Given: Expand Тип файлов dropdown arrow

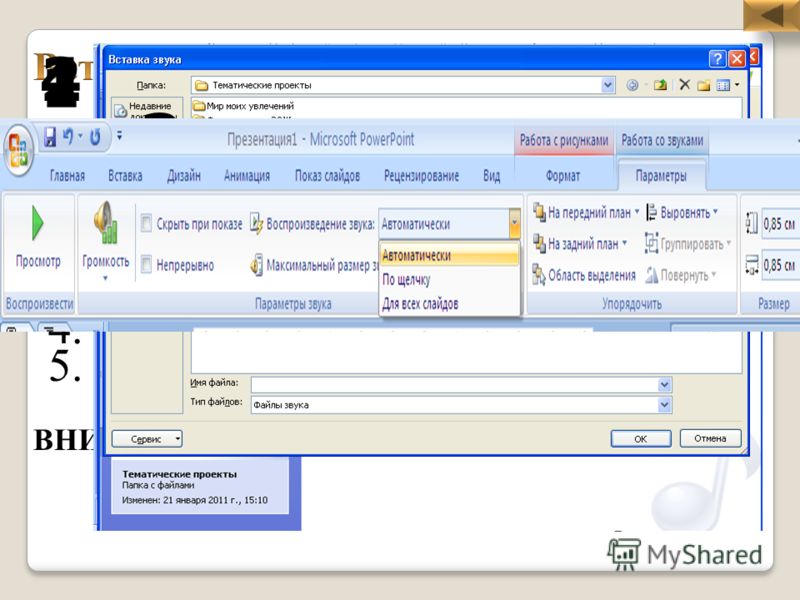Looking at the screenshot, I should point(664,405).
